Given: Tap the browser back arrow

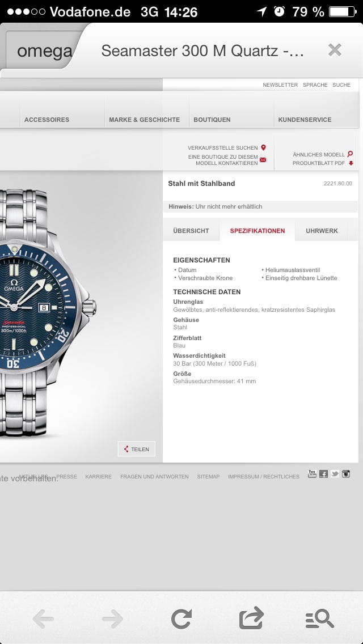Looking at the screenshot, I should 44,619.
